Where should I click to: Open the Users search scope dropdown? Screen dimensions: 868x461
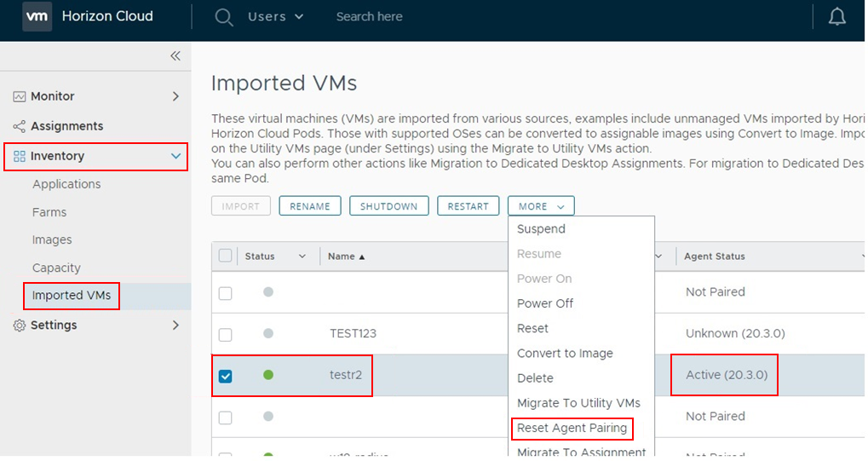(x=275, y=17)
